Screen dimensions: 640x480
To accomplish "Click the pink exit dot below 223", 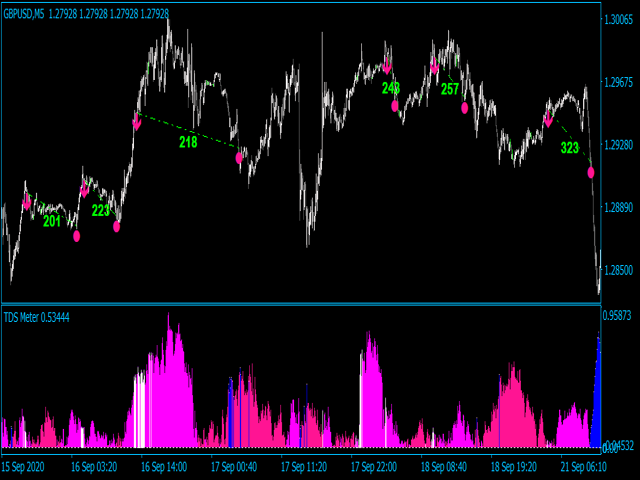I will pos(116,227).
